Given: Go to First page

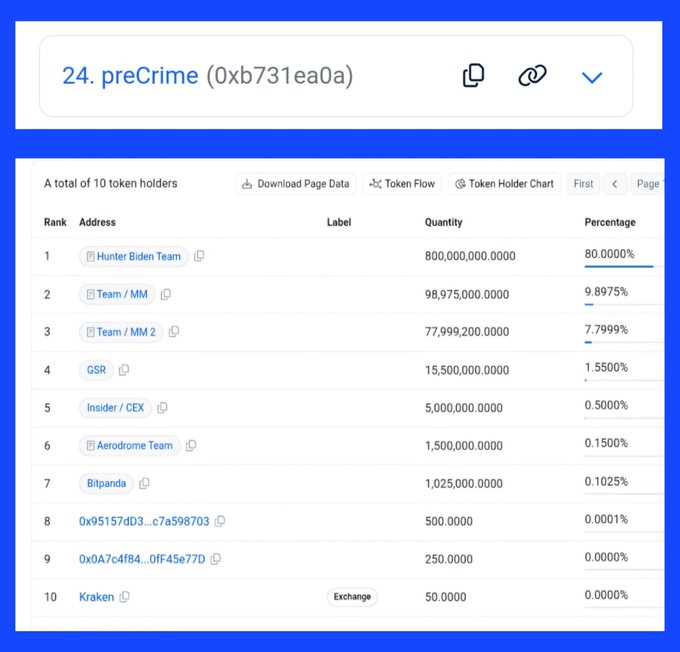Looking at the screenshot, I should tap(583, 184).
